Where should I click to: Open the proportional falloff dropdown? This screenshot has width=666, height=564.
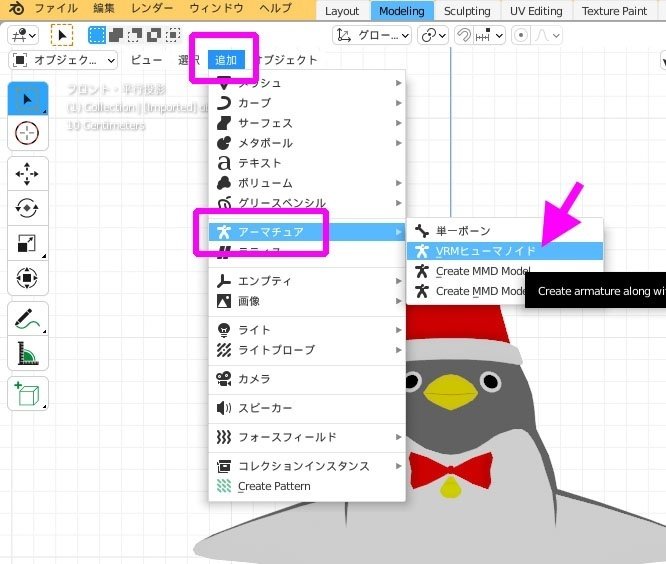tap(547, 35)
